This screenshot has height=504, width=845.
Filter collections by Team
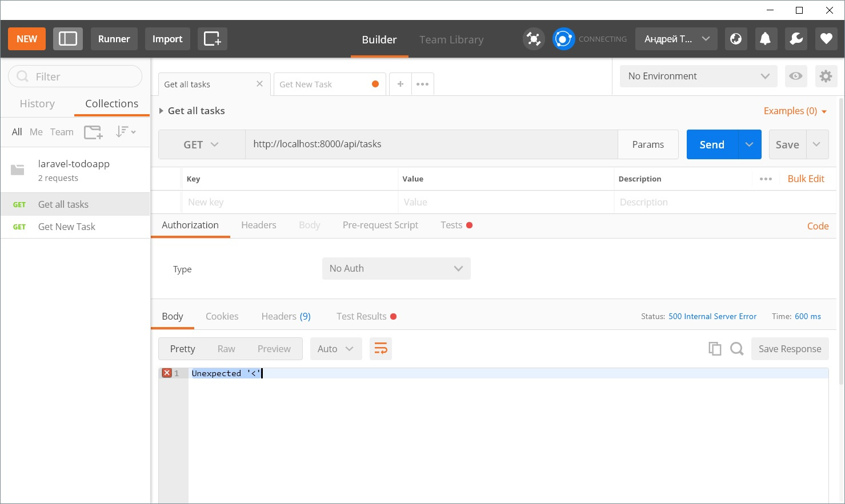(62, 132)
